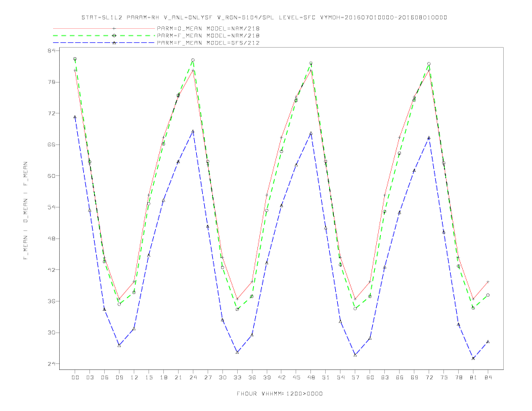Click the blue GFS triangle marker at hour 00
The image size is (532, 411).
[75, 117]
